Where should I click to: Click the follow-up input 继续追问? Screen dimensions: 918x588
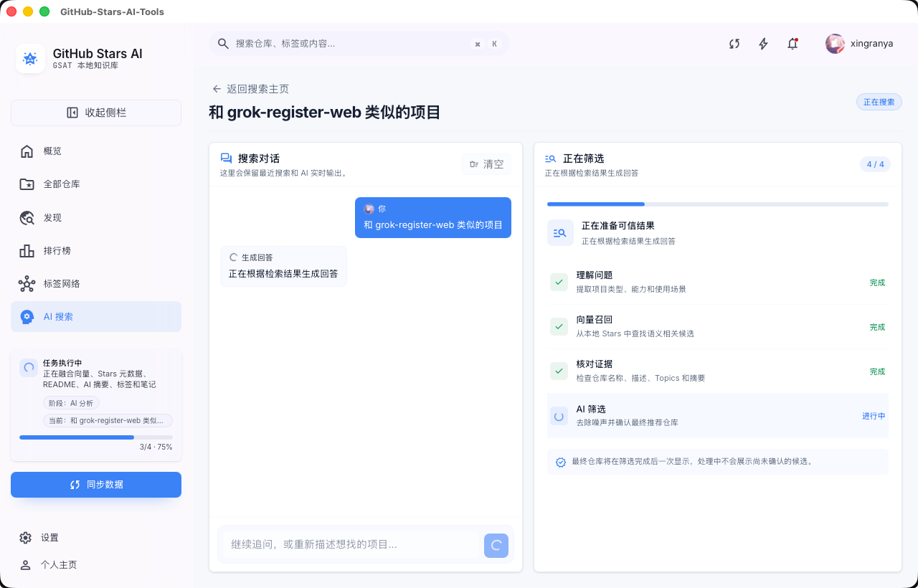350,545
